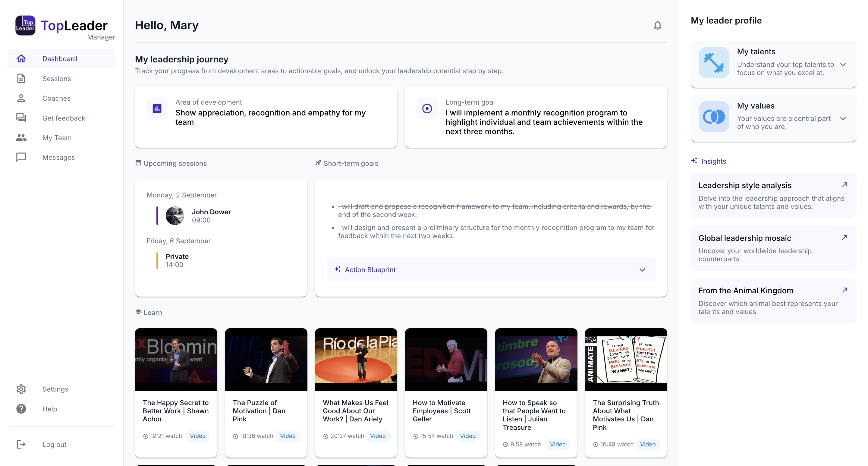Click the Dan Pink Motivation video thumbnail

[266, 359]
